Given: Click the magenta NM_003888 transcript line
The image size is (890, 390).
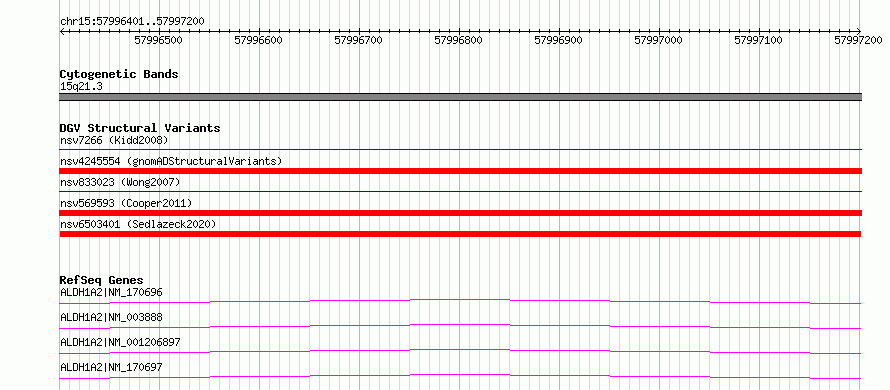Looking at the screenshot, I should click(460, 326).
